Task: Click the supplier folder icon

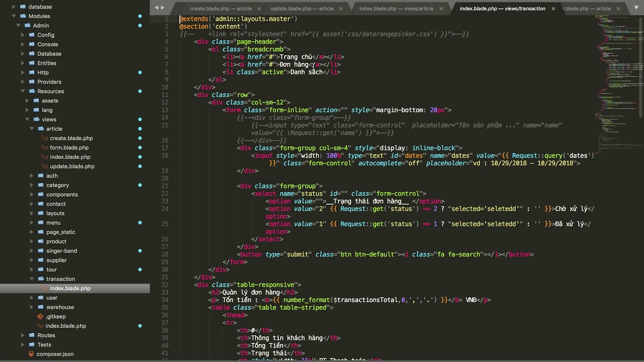Action: tap(40, 260)
